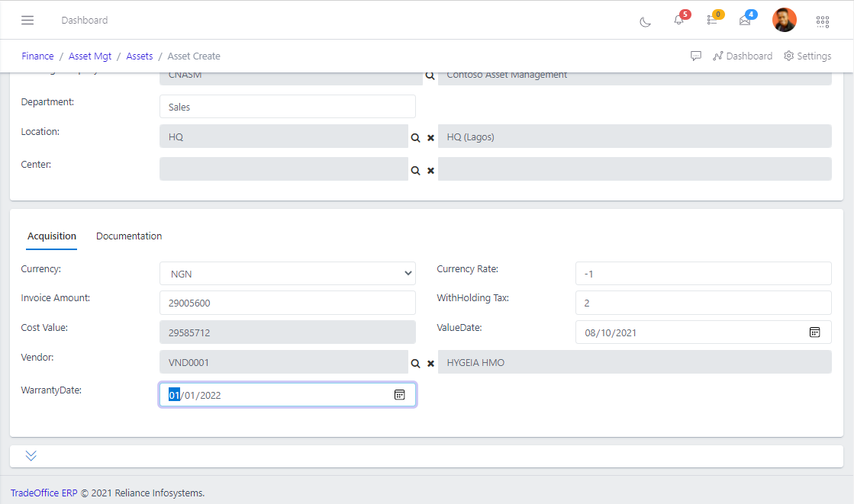Expand the collapsed section via double chevron
The image size is (854, 504).
point(31,455)
